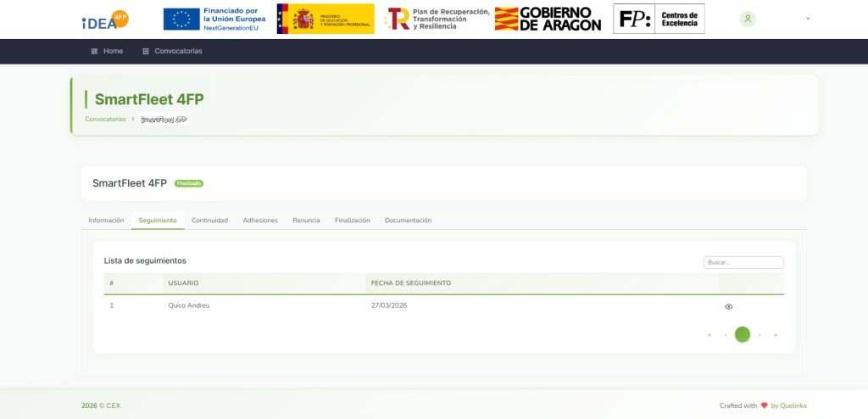Click the Buscar search field
Screen dimensions: 868x419
743,263
